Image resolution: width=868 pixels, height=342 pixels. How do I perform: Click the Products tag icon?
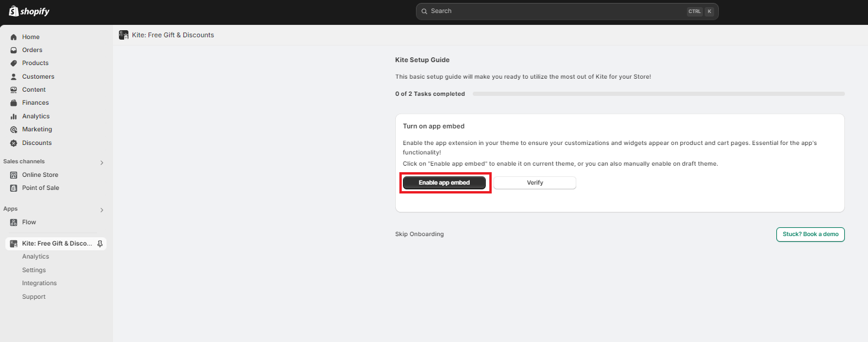click(14, 63)
